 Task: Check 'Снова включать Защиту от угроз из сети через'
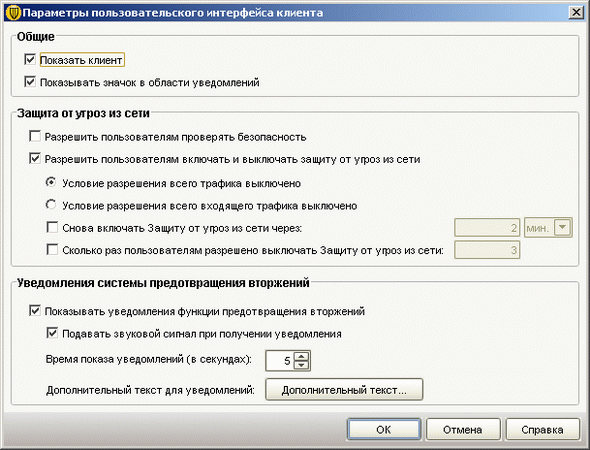(52, 227)
